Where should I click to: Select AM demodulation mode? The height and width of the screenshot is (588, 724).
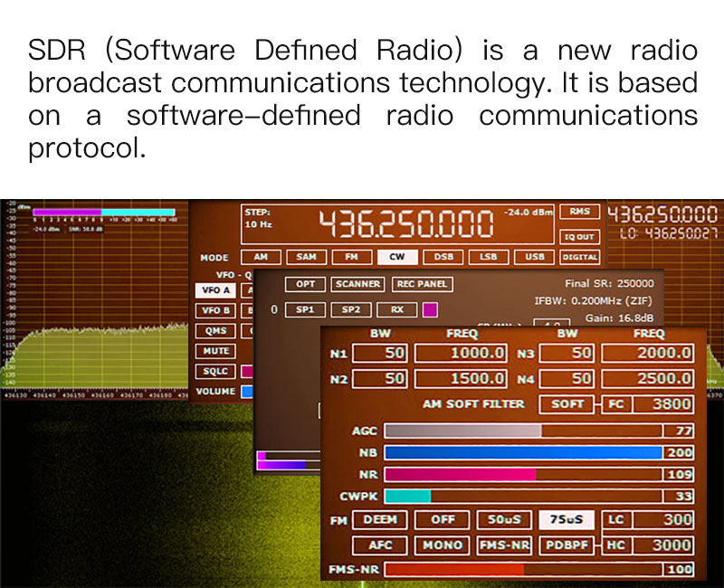point(261,257)
